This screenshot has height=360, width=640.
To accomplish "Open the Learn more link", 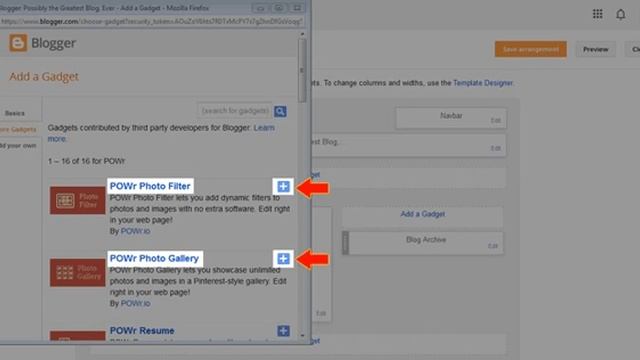I will click(x=264, y=128).
